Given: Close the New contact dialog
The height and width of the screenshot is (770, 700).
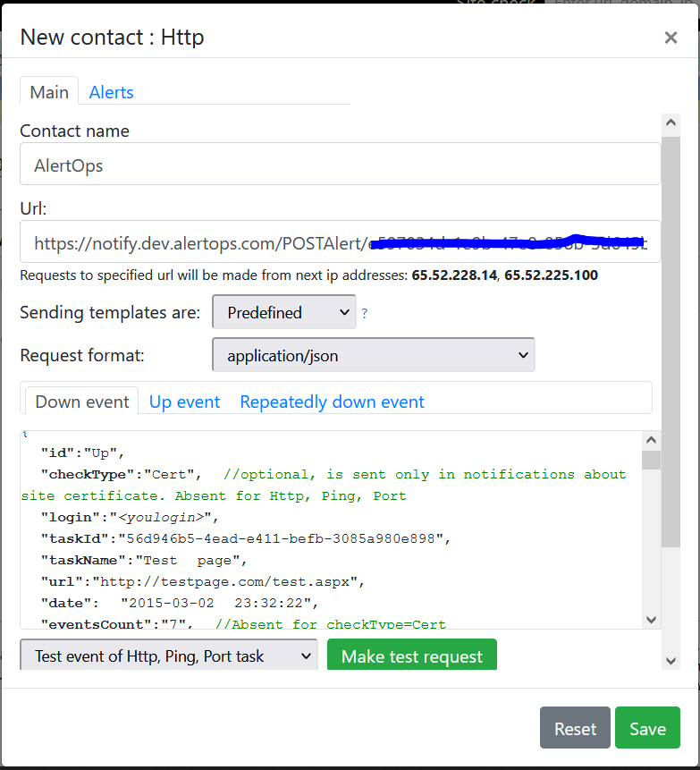Looking at the screenshot, I should tap(670, 38).
